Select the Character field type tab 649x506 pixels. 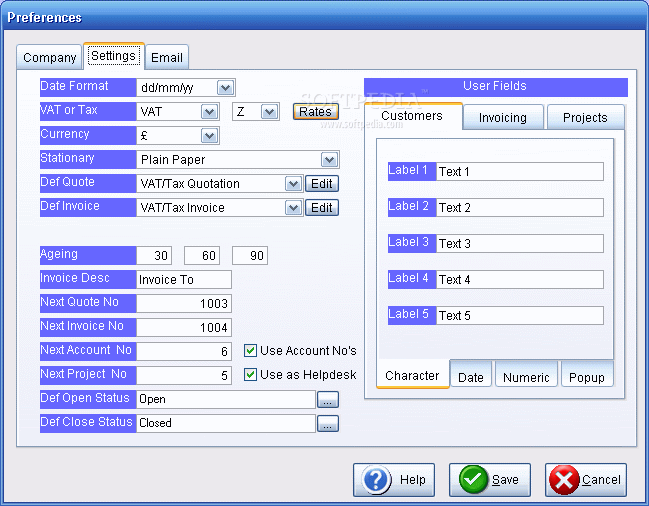(412, 375)
